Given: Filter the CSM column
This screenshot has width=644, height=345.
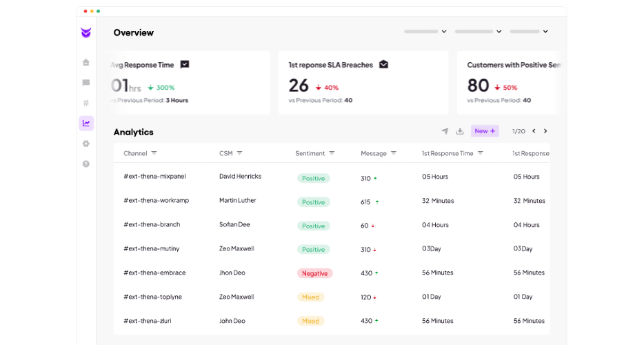Looking at the screenshot, I should pyautogui.click(x=239, y=153).
